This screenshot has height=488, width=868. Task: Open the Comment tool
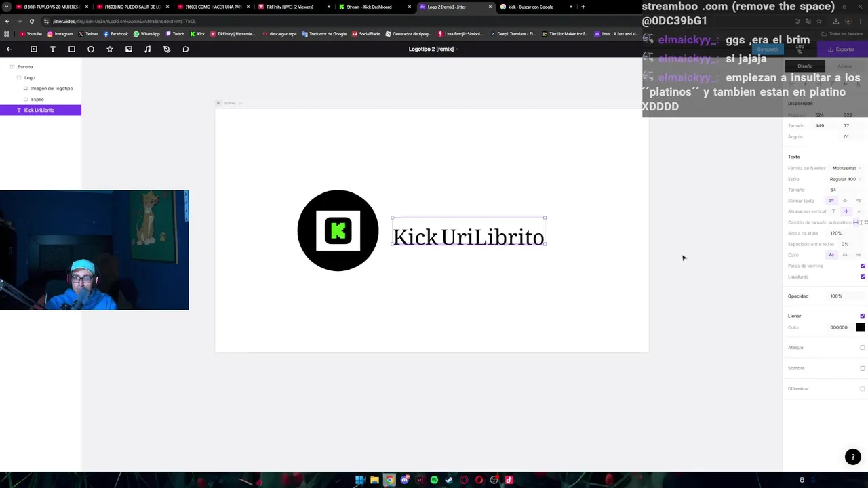point(186,49)
